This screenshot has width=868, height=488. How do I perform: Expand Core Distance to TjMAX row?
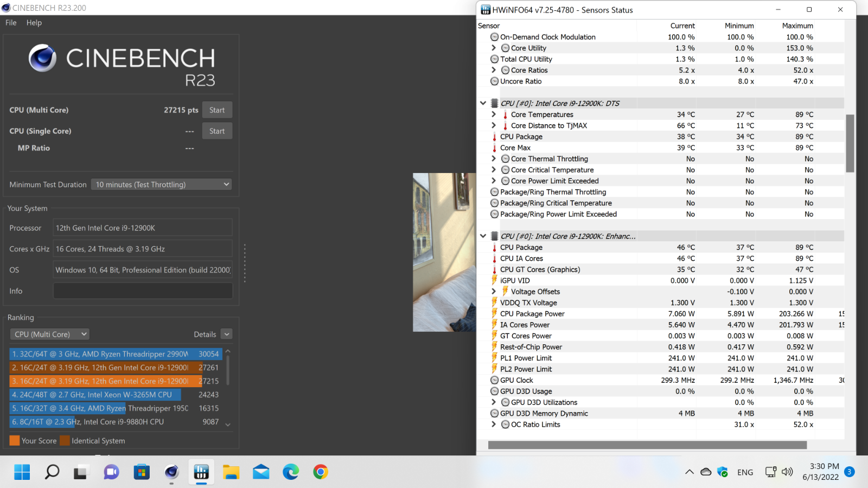[494, 125]
